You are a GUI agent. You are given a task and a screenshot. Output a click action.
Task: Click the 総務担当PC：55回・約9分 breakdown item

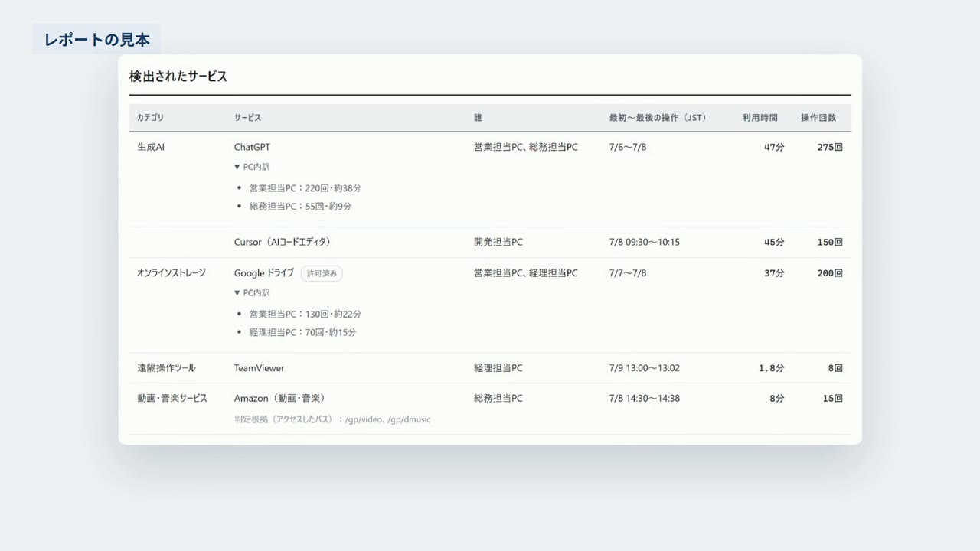point(300,207)
